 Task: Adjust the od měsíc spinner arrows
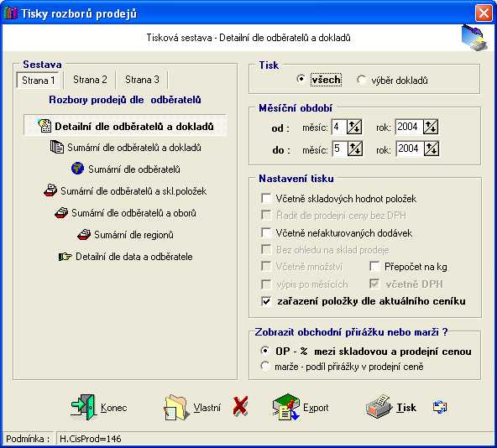[x=354, y=127]
